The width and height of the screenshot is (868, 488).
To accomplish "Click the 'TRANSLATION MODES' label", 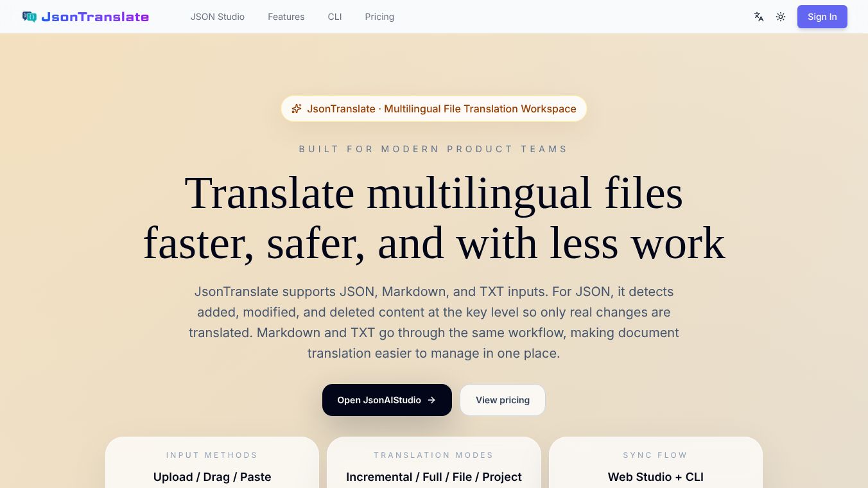I will 434,455.
